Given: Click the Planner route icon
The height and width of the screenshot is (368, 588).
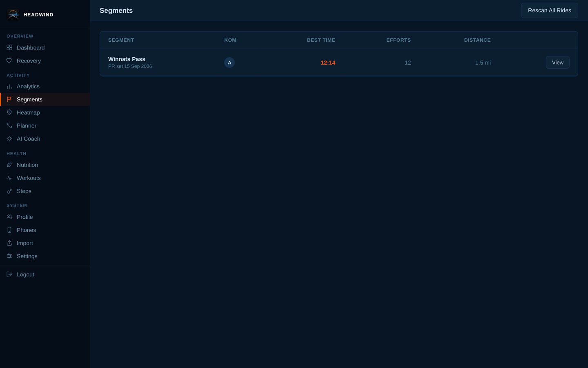Looking at the screenshot, I should 9,126.
